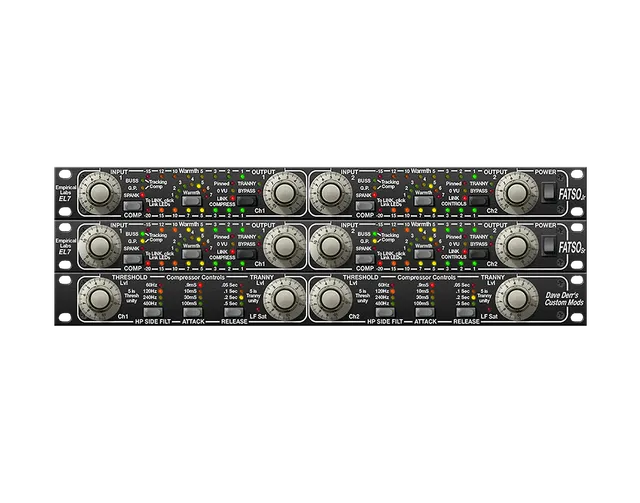The width and height of the screenshot is (640, 503).
Task: Click the COMP button on FATSO Sr channel 1
Action: pos(132,259)
